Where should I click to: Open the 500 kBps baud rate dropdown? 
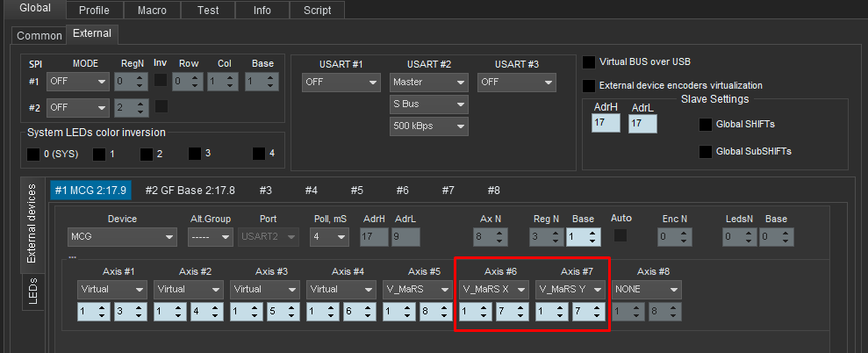(428, 126)
